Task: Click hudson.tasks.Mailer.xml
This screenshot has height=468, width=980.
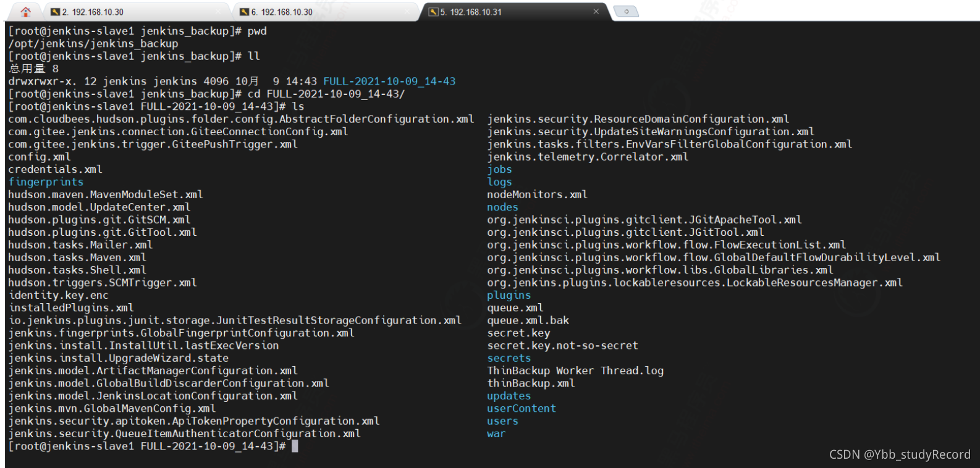Action: click(80, 244)
